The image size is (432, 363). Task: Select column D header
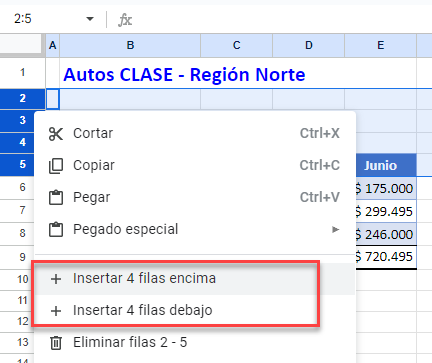[x=309, y=45]
